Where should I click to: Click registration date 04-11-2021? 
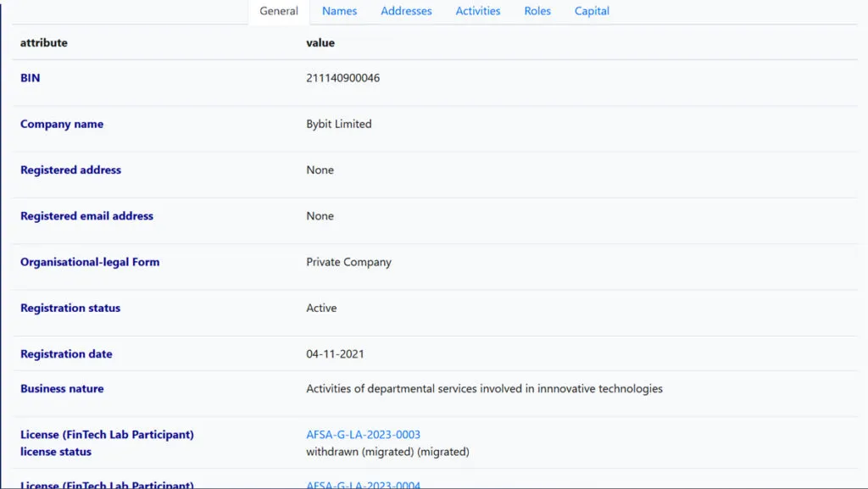[x=335, y=353]
